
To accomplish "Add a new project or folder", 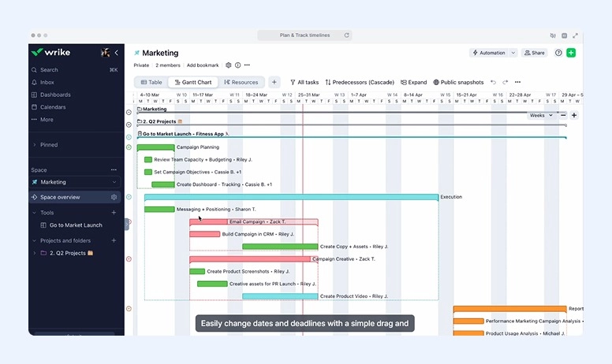I will click(x=114, y=241).
